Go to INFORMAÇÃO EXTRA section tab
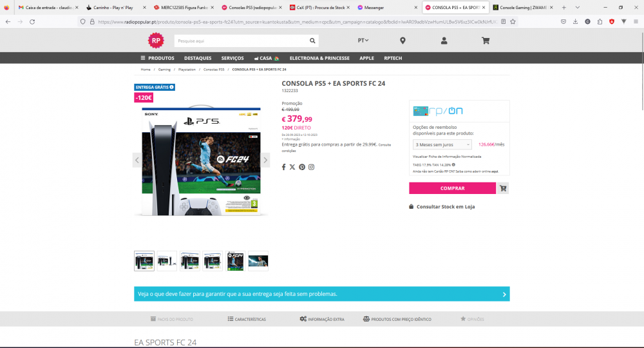Image resolution: width=644 pixels, height=348 pixels. (322, 319)
